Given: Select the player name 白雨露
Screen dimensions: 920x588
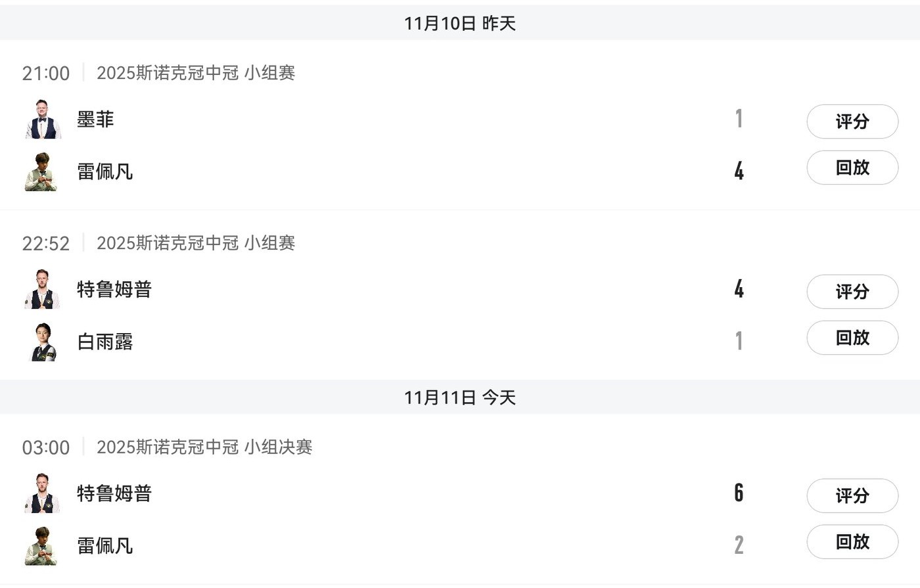Looking at the screenshot, I should (105, 342).
